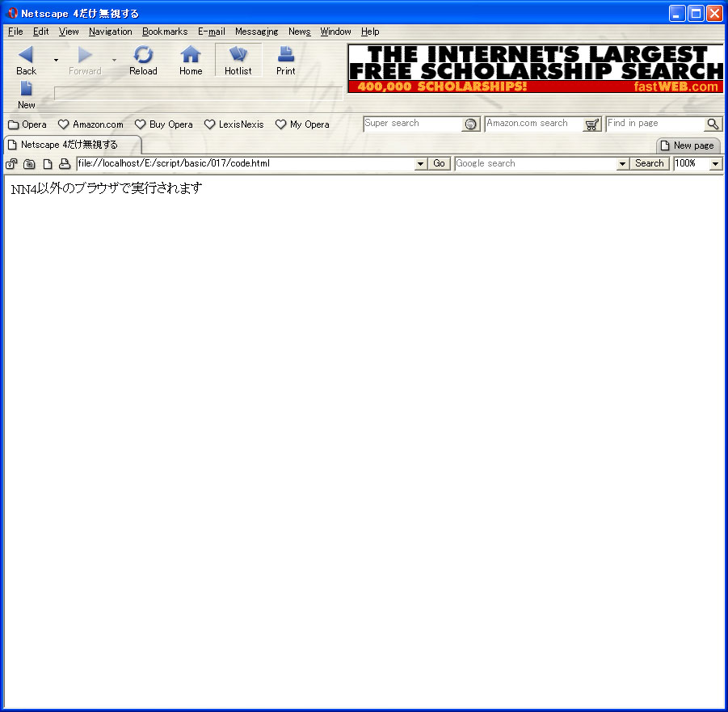Open the Navigation menu
This screenshot has width=728, height=712.
click(x=110, y=32)
